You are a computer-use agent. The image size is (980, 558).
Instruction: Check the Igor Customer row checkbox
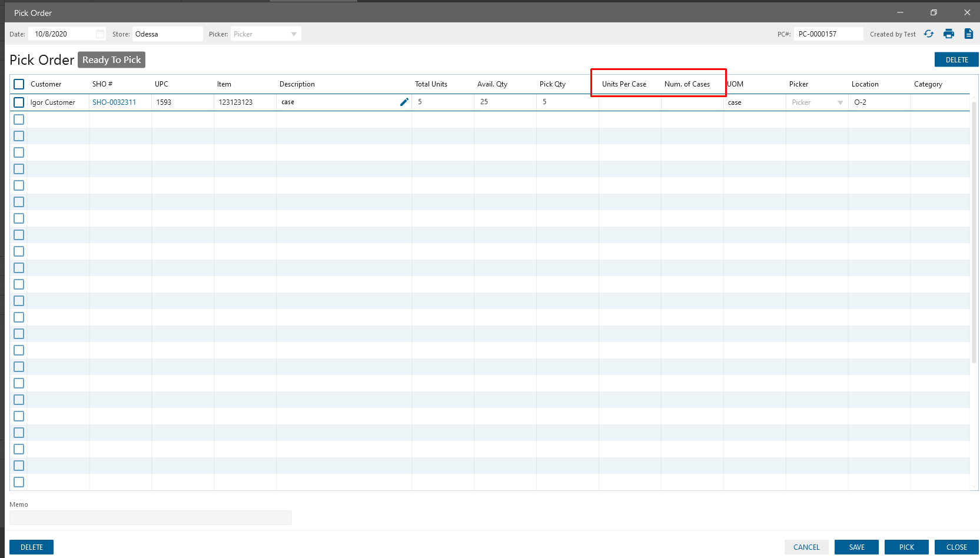click(x=19, y=102)
